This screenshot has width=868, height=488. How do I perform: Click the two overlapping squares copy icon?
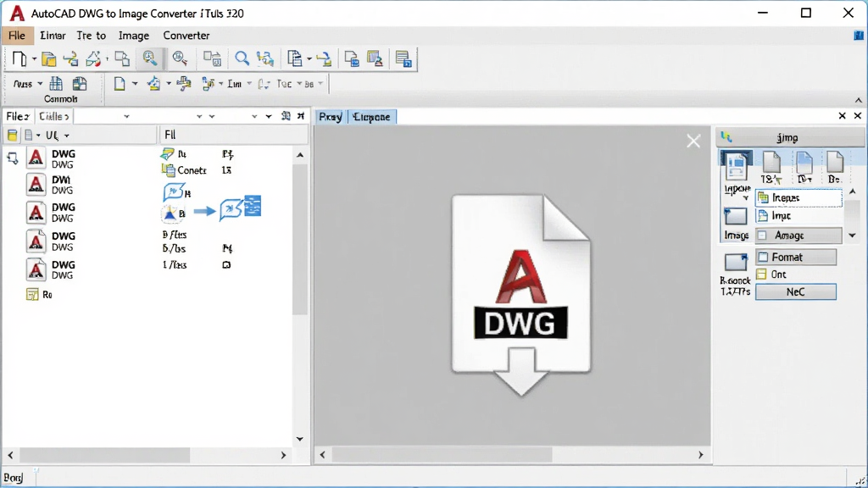click(x=122, y=58)
